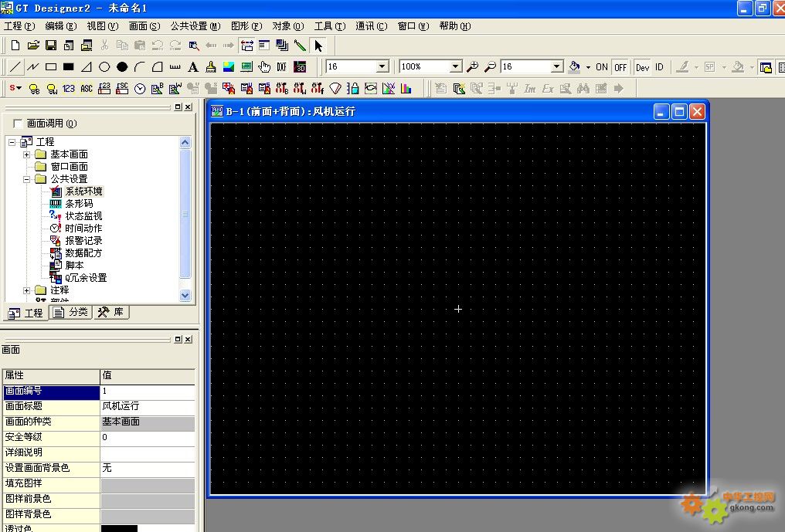This screenshot has height=532, width=785.
Task: Click the bar Graph object icon
Action: pyautogui.click(x=406, y=89)
